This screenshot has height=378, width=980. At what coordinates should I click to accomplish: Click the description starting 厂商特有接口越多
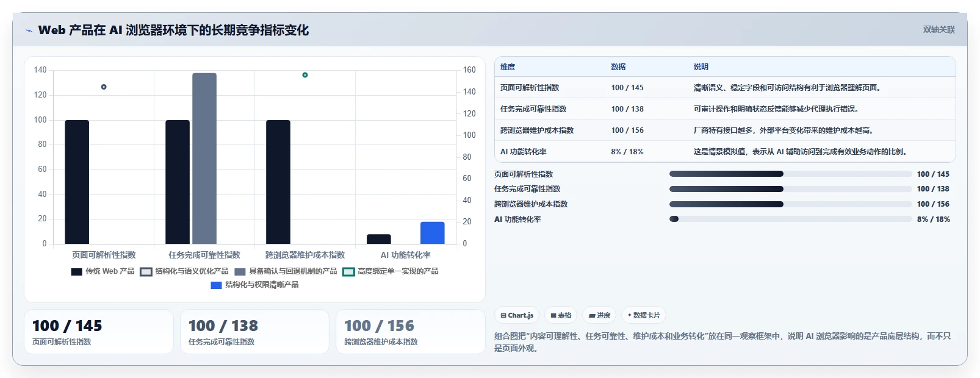784,130
